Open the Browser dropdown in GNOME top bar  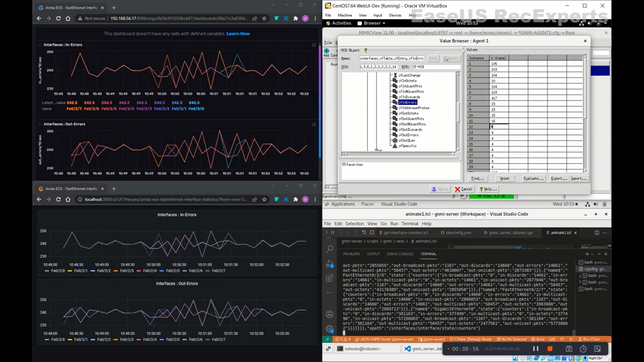tap(372, 23)
